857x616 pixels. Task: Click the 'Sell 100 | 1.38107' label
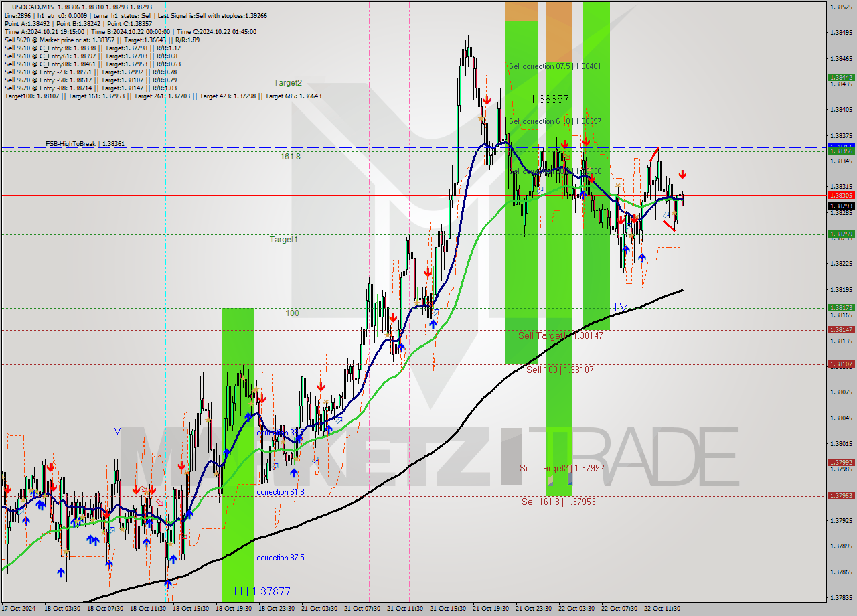[560, 370]
